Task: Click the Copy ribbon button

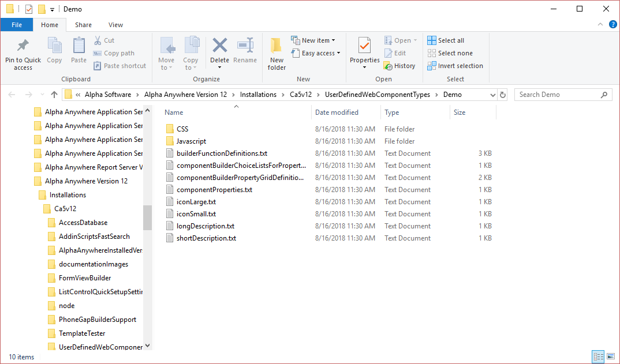Action: click(x=54, y=50)
